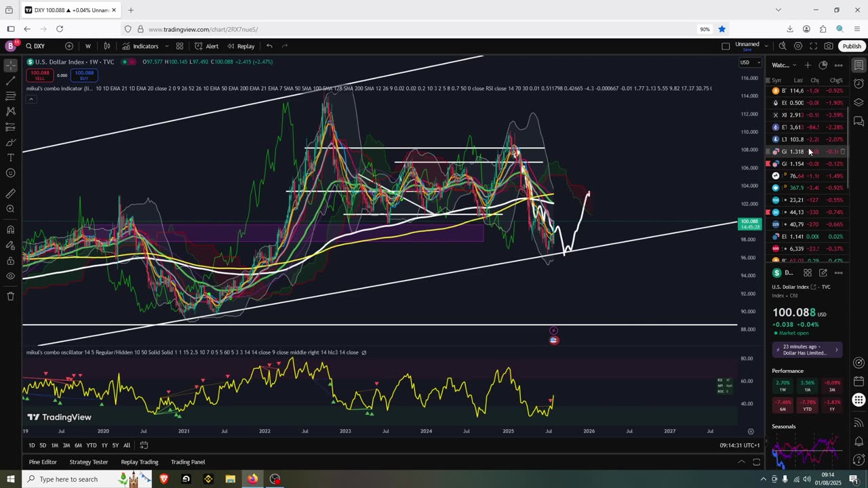The image size is (868, 488).
Task: Open the text annotation tool
Action: 10,157
